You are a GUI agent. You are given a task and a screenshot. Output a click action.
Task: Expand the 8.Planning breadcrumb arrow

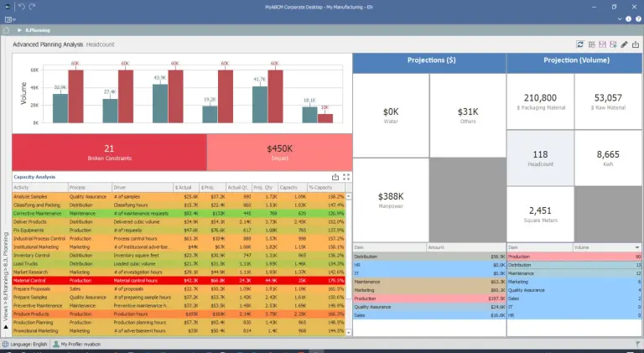coord(18,29)
